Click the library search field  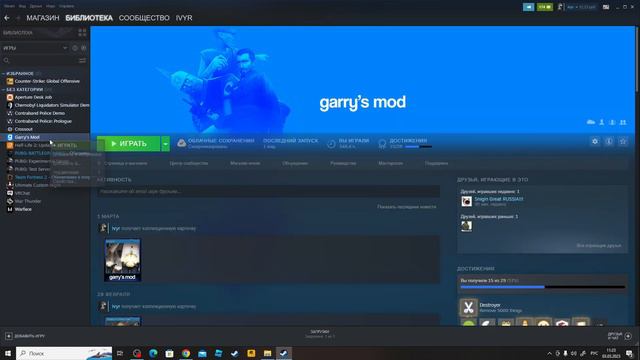tap(41, 60)
